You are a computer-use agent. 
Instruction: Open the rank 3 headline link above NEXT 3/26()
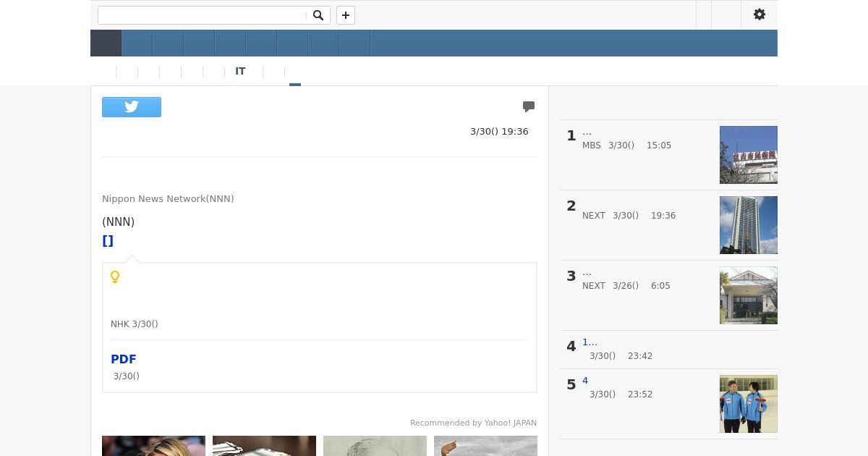coord(587,272)
